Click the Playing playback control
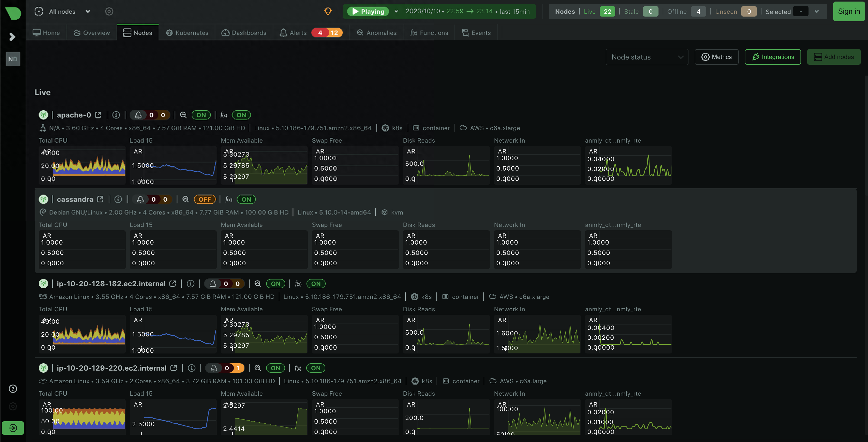868x442 pixels. 368,11
